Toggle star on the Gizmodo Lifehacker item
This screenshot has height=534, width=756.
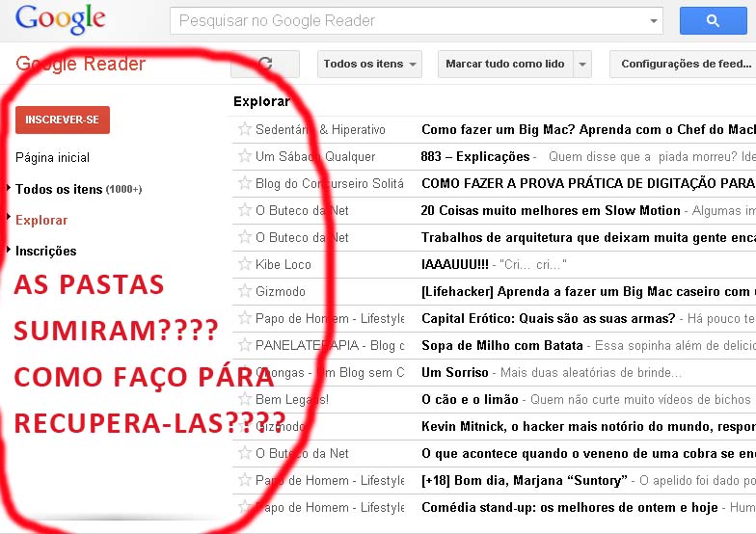(245, 291)
